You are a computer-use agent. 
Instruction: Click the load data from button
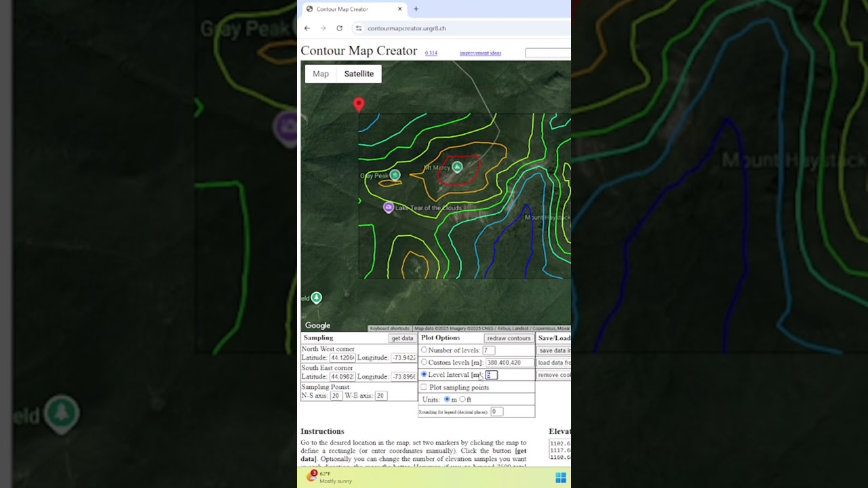[x=554, y=363]
